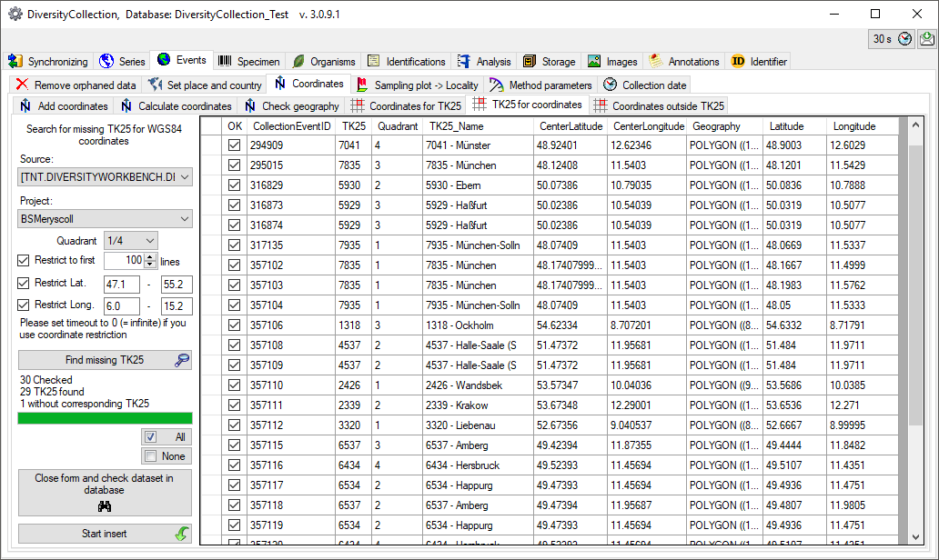Open the Coordinates tab
939x560 pixels.
pos(309,84)
